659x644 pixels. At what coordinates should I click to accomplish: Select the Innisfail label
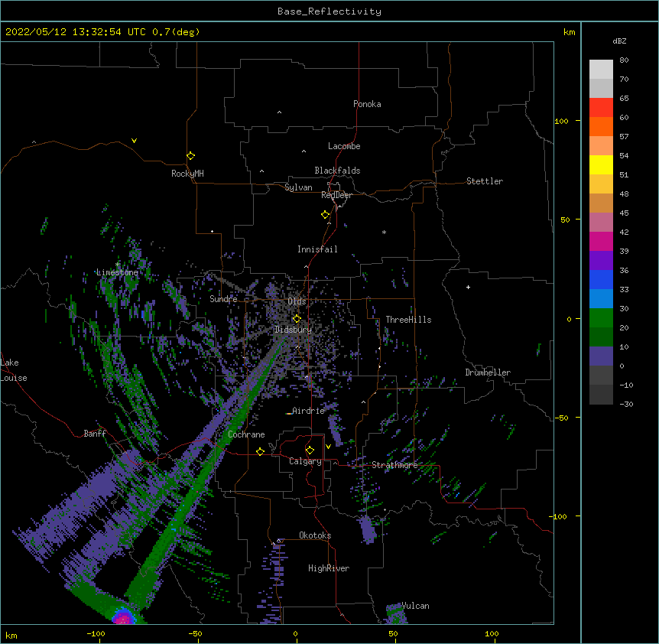(x=317, y=249)
